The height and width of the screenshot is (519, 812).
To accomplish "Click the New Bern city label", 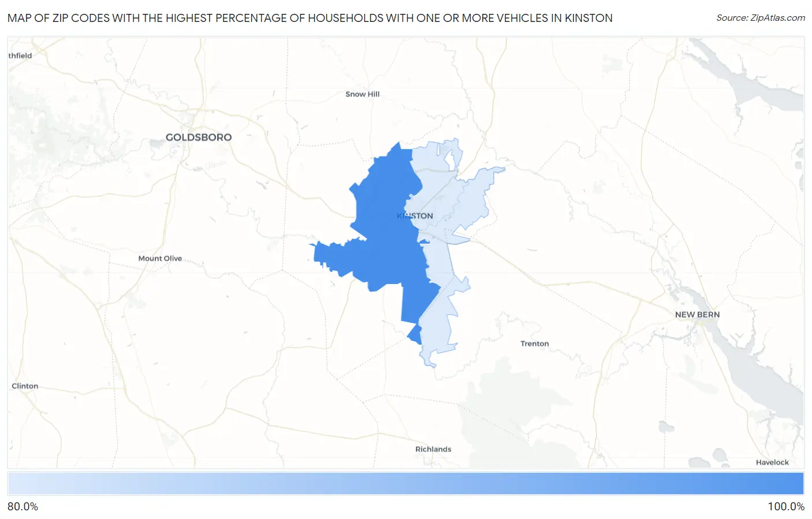I will click(x=697, y=315).
